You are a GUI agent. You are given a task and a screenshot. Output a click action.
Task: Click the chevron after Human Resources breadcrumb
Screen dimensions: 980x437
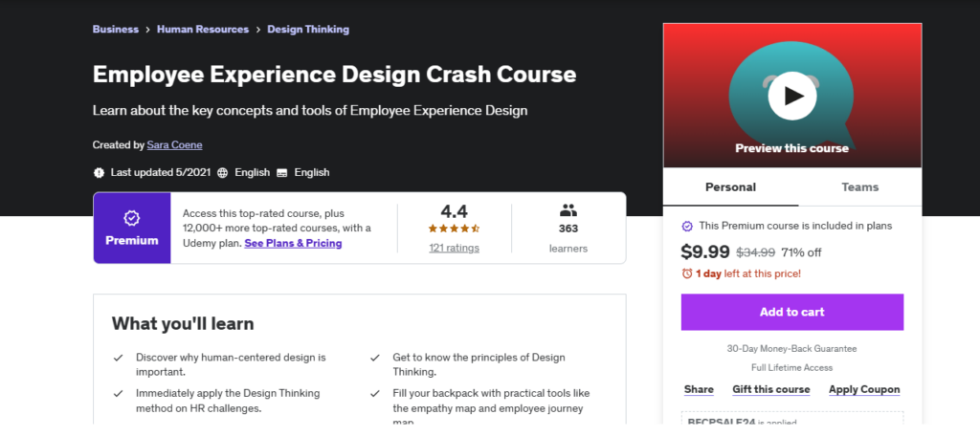[x=258, y=30]
